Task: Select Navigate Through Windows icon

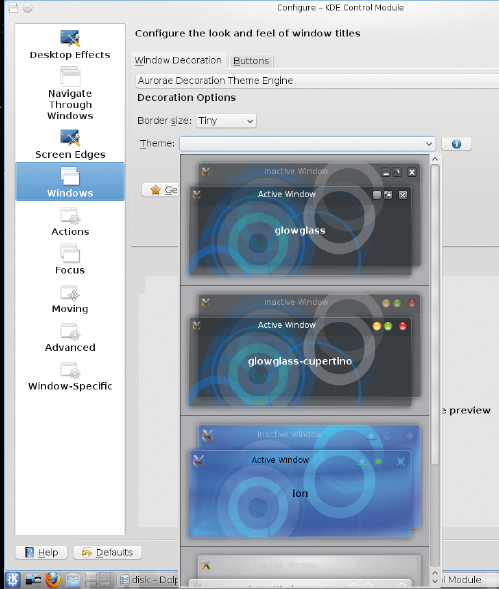Action: (x=70, y=76)
